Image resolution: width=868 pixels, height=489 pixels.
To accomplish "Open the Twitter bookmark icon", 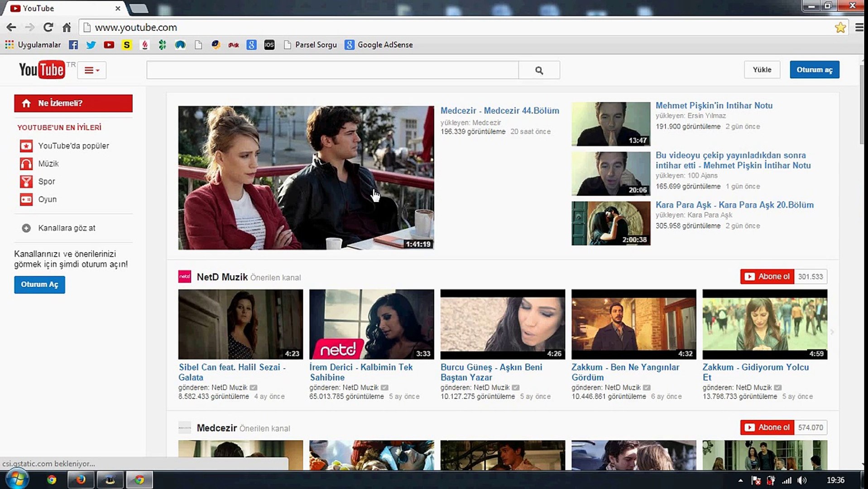I will click(x=91, y=45).
